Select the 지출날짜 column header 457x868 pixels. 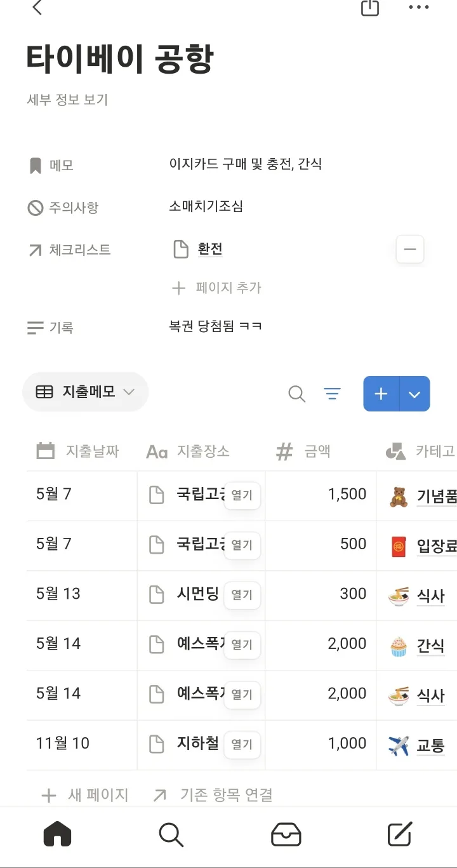coord(79,451)
